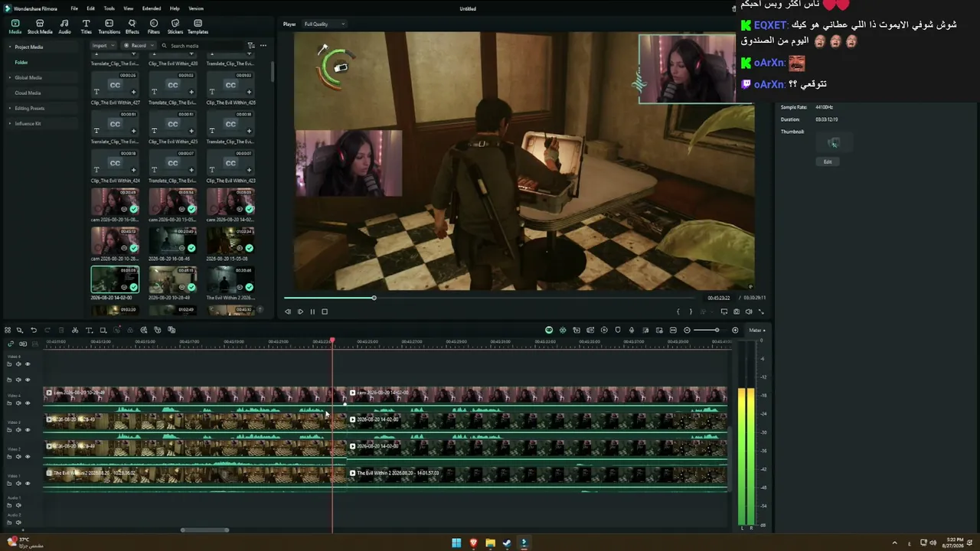Open the Extended menu

pyautogui.click(x=152, y=8)
